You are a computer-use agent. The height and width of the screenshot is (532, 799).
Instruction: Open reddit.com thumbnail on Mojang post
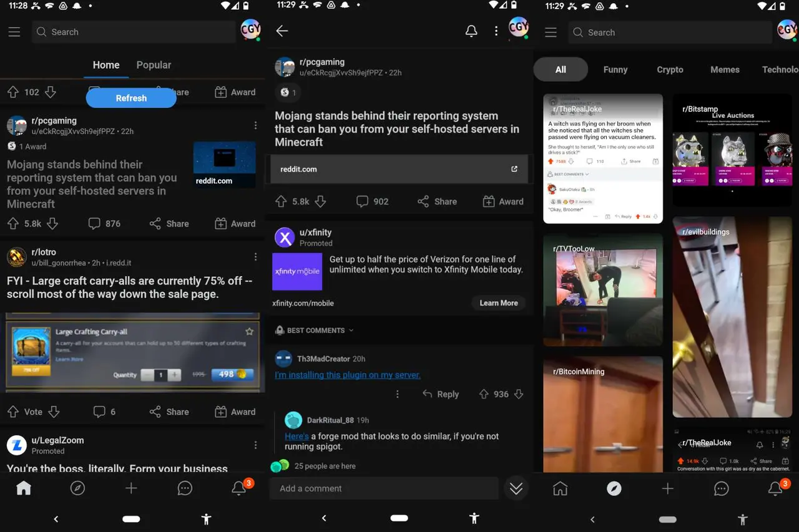(224, 165)
